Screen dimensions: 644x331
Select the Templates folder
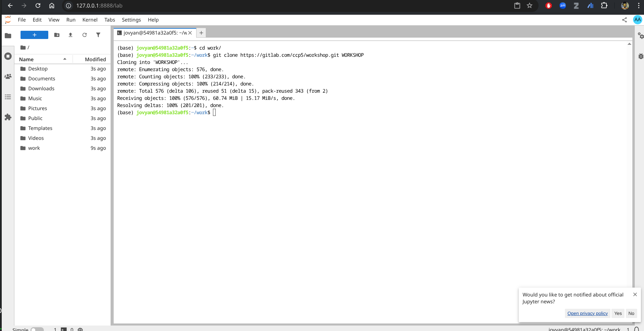point(63,128)
